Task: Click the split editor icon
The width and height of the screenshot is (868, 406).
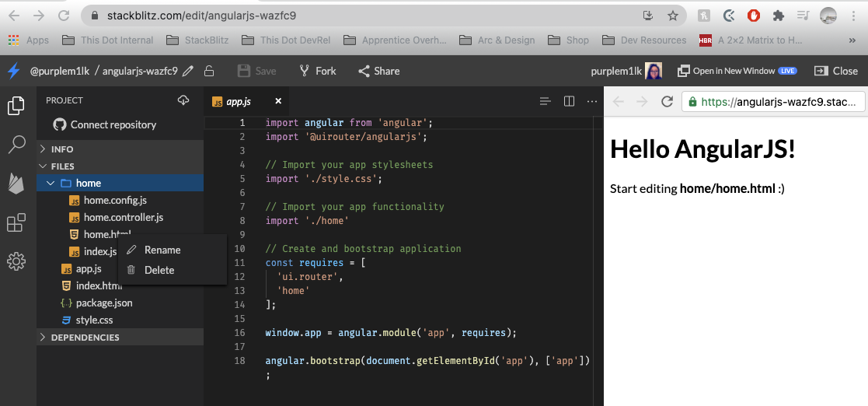Action: point(569,101)
